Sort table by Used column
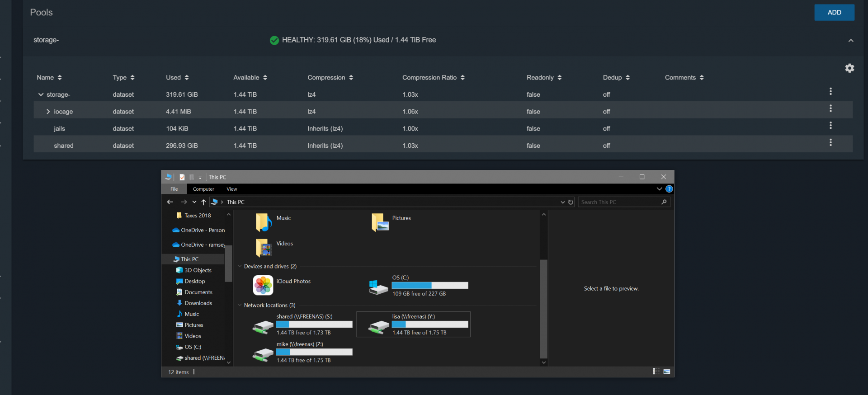 (x=177, y=77)
